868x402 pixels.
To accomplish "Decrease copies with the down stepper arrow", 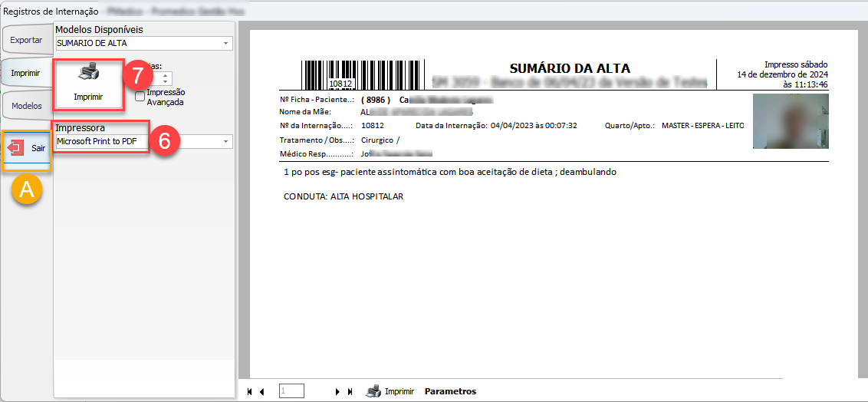I will (x=166, y=81).
